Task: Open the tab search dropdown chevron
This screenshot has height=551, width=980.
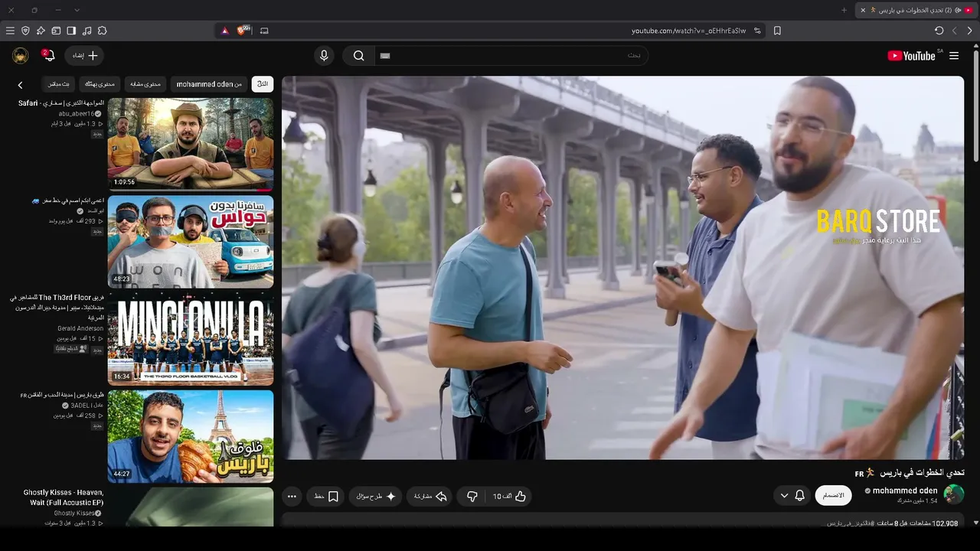Action: (x=77, y=10)
